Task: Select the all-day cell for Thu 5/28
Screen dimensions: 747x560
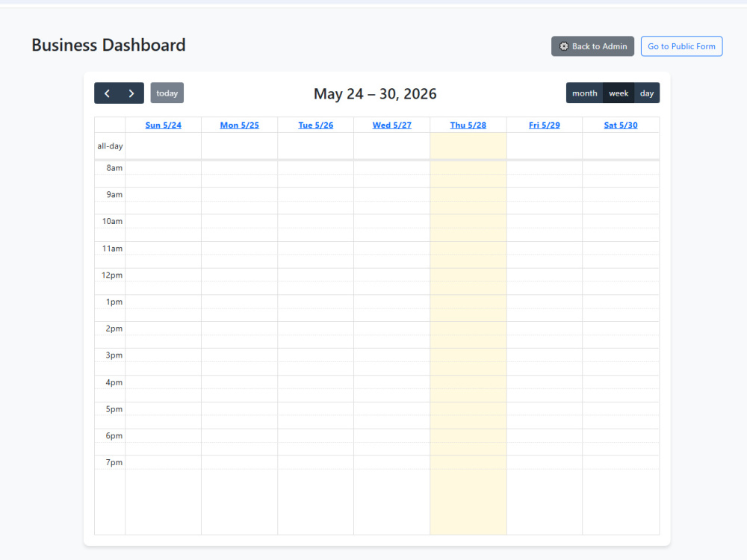Action: 468,146
